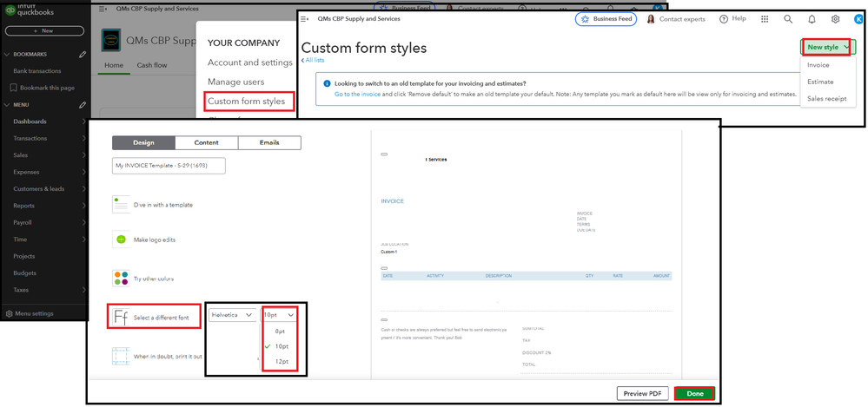The image size is (868, 407).
Task: Collapse the BOOKMARKS section chevron
Action: tap(7, 54)
